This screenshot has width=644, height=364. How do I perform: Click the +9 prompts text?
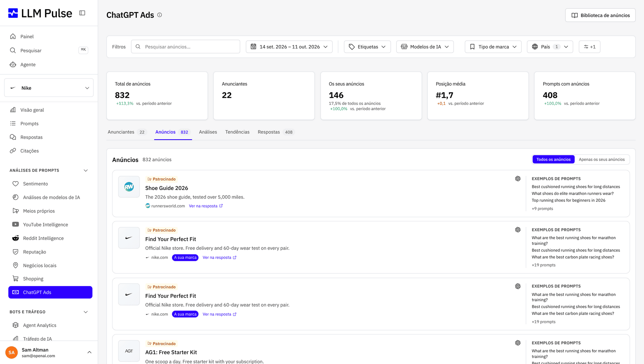tap(542, 209)
